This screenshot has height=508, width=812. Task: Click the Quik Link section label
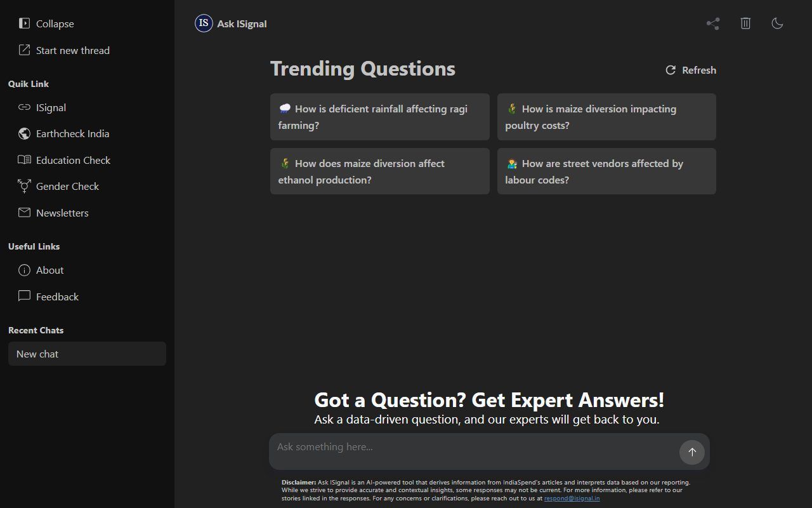(29, 84)
